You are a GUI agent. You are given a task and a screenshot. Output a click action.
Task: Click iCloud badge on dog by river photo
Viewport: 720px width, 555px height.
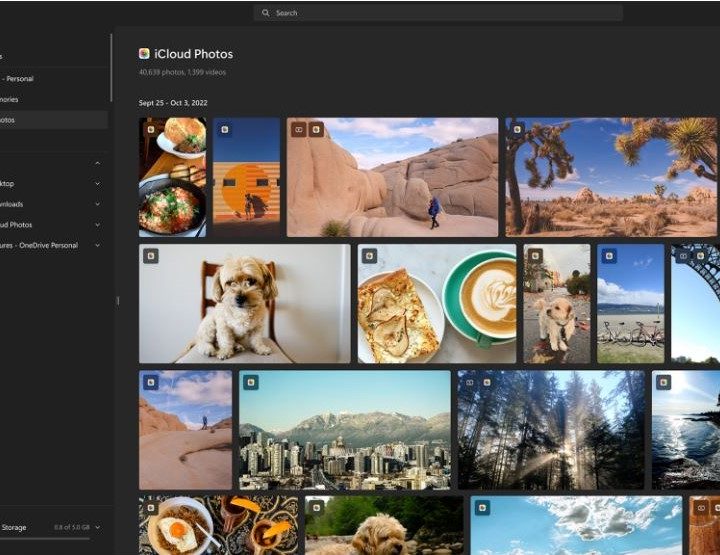point(316,508)
